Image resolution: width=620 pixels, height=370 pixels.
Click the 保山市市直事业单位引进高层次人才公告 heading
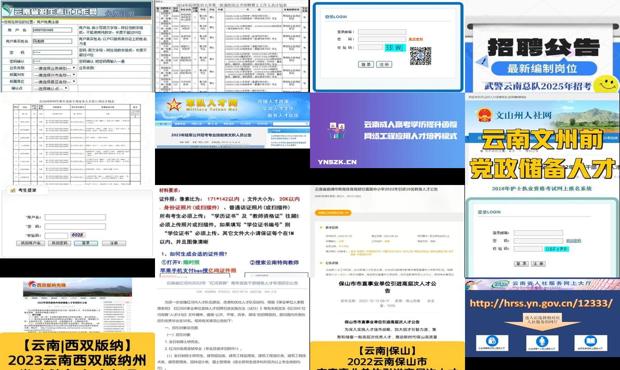[x=388, y=287]
